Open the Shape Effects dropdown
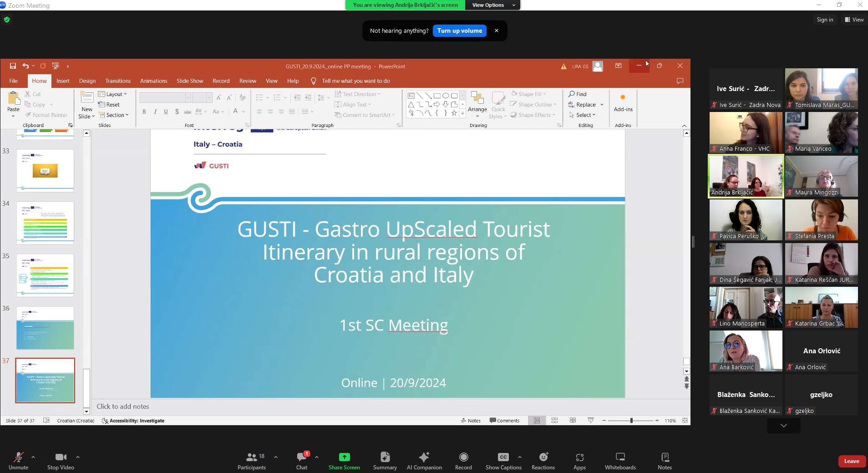 (x=533, y=115)
